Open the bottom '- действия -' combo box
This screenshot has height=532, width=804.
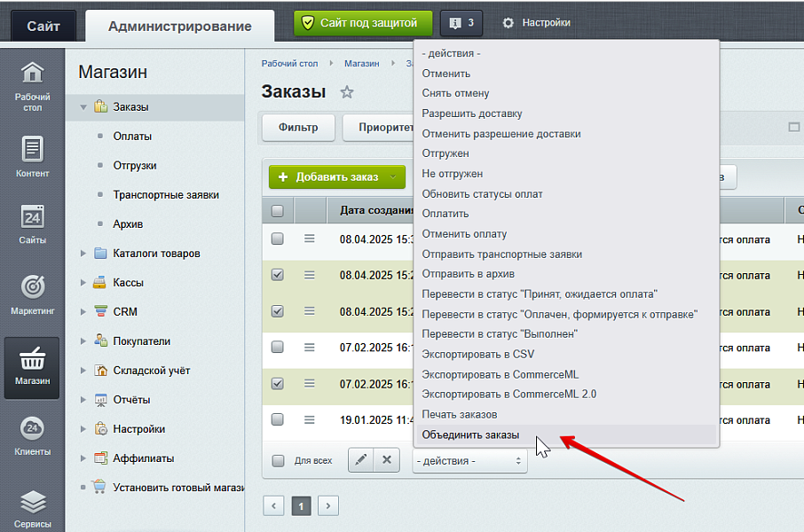[470, 460]
